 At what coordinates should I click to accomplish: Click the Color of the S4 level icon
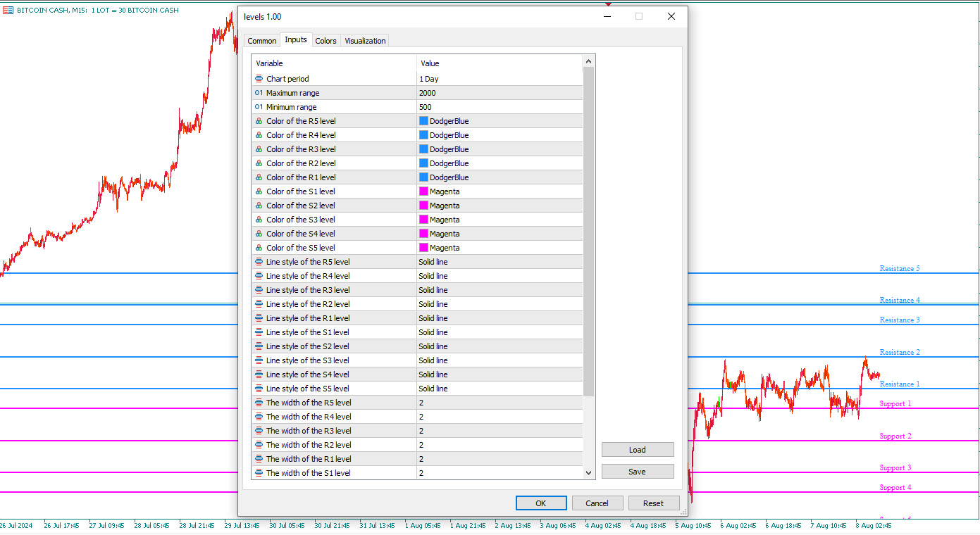click(259, 234)
